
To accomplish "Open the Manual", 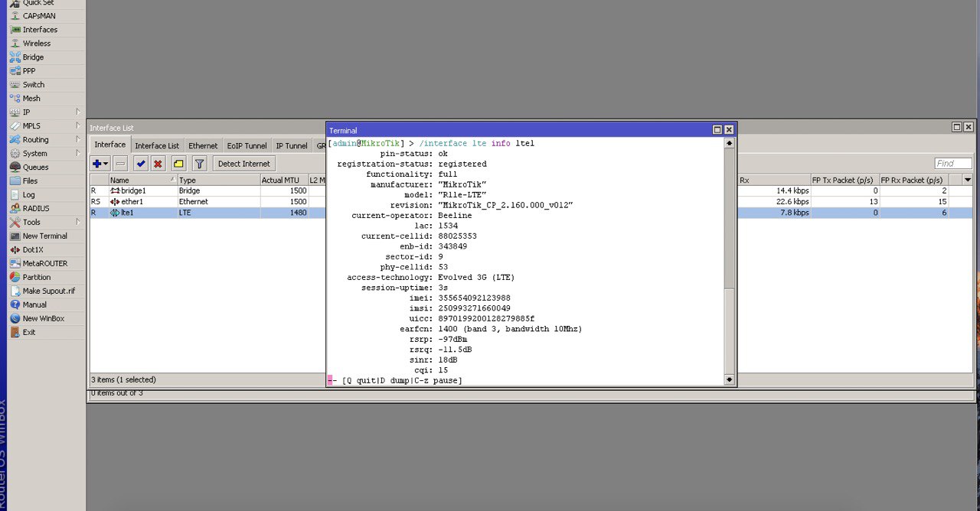I will (34, 305).
